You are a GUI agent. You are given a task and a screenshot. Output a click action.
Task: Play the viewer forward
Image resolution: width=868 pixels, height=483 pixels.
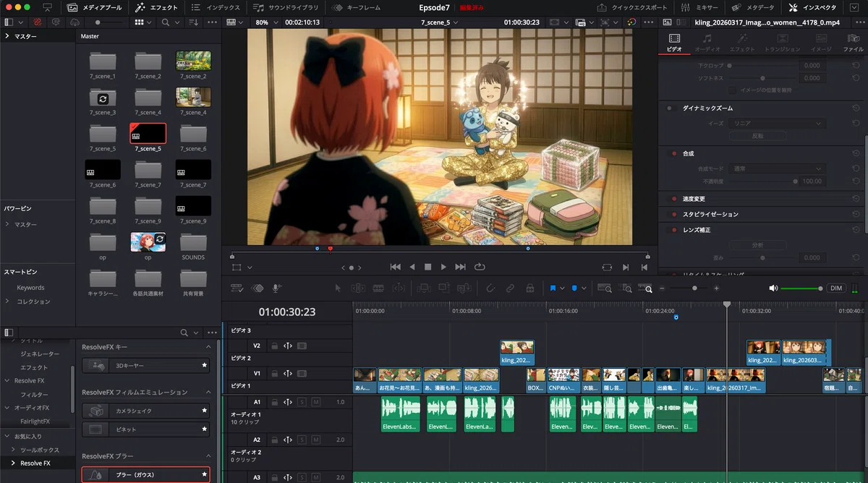(443, 267)
